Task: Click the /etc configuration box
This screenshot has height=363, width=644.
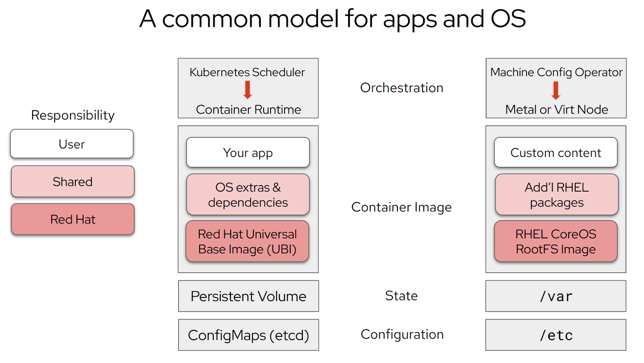Action: pos(556,335)
